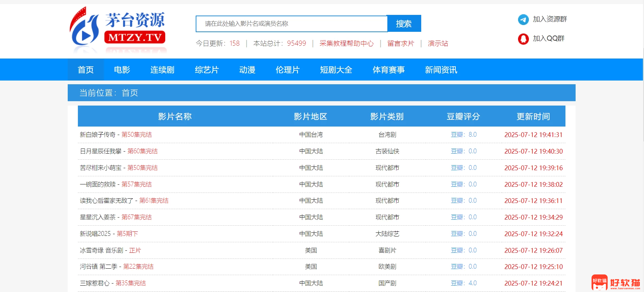The height and width of the screenshot is (292, 644).
Task: Click the 国产剧 category cell
Action: [x=387, y=283]
